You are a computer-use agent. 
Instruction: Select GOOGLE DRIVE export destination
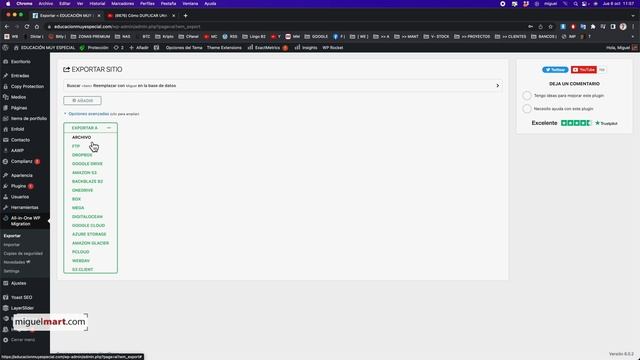tap(87, 164)
